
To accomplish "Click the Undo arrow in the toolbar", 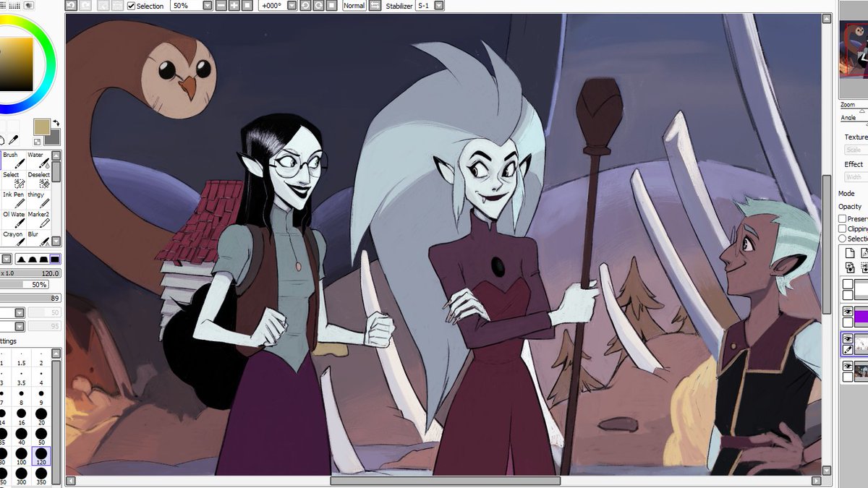I will (x=71, y=5).
